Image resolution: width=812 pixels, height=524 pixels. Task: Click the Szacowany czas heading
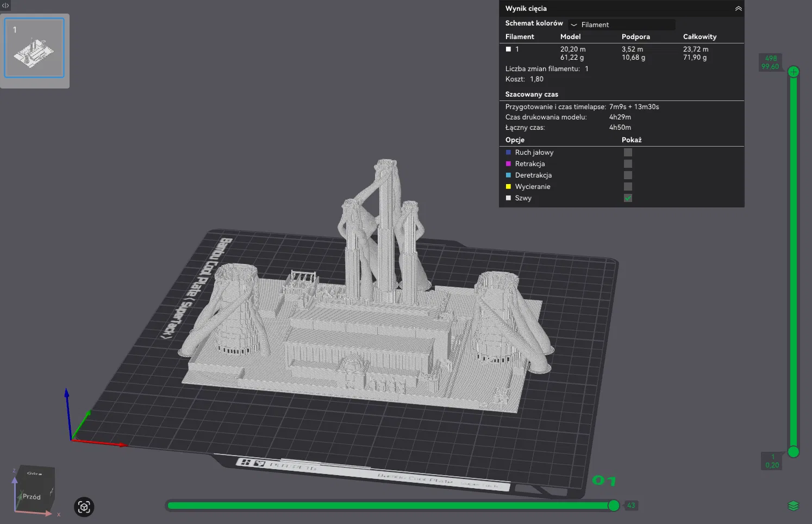click(x=532, y=94)
